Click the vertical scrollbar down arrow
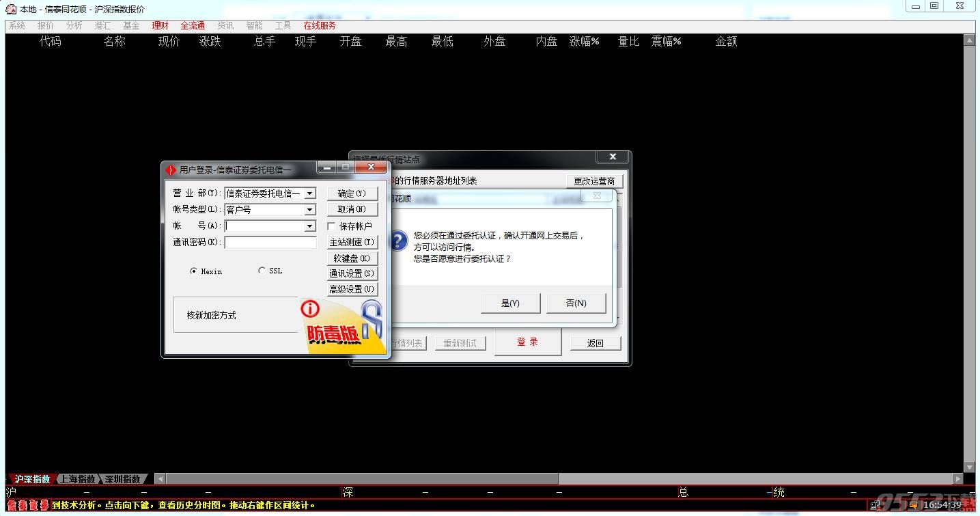The height and width of the screenshot is (516, 980). (970, 467)
